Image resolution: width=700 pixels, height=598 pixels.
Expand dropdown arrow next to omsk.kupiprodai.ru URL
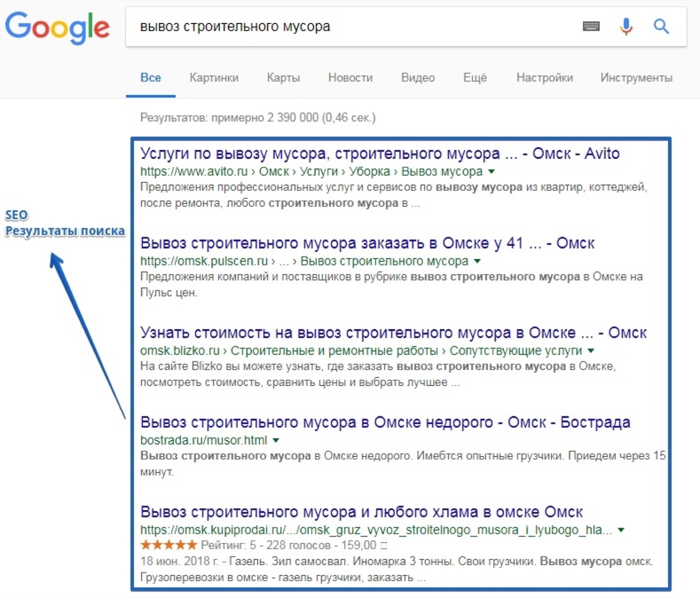coord(621,530)
